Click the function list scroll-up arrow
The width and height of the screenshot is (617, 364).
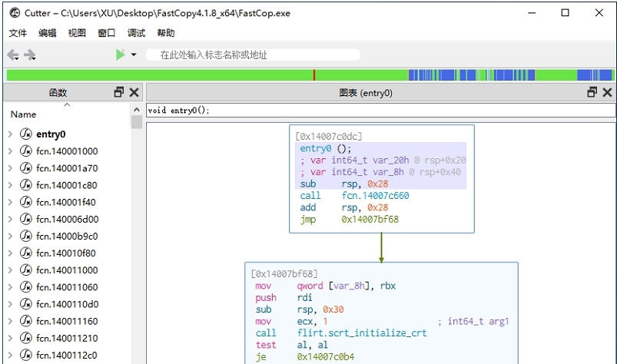pyautogui.click(x=137, y=110)
